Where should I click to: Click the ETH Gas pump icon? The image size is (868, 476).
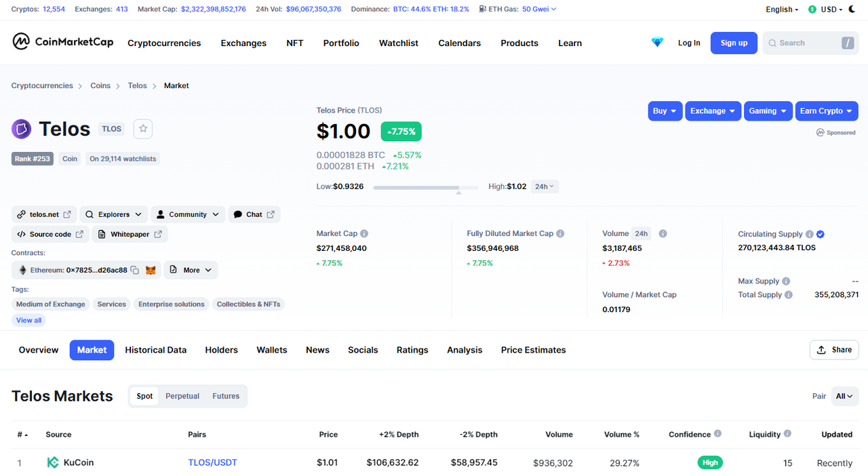coord(482,9)
